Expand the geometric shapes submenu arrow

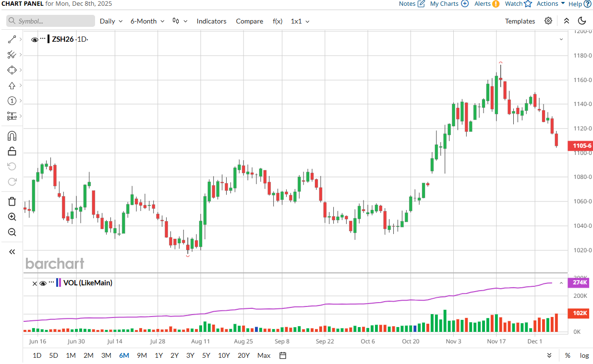(21, 70)
